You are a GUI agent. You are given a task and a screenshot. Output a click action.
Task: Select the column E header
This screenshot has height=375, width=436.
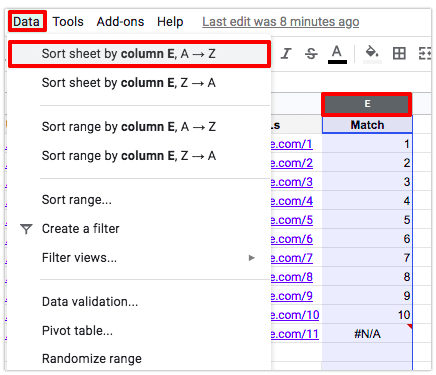[x=367, y=104]
